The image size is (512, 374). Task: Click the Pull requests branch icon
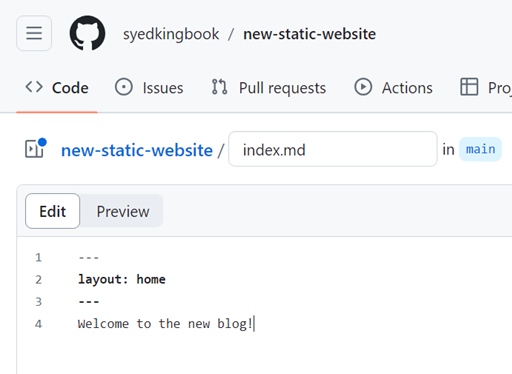tap(219, 87)
